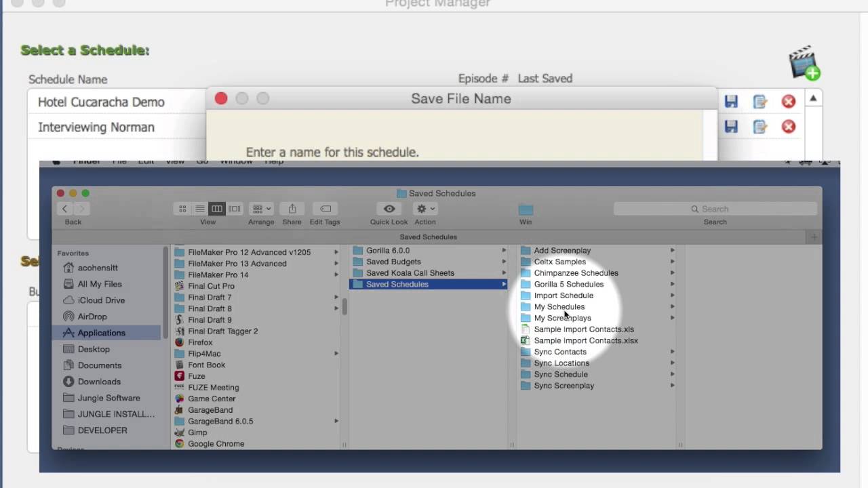Click the Share button in Finder toolbar
This screenshot has height=488, width=868.
292,209
